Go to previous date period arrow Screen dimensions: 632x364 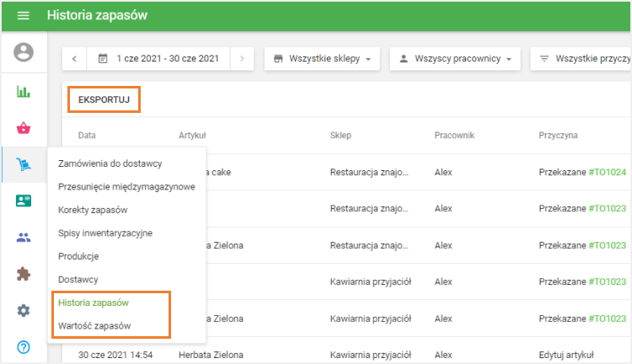point(74,58)
